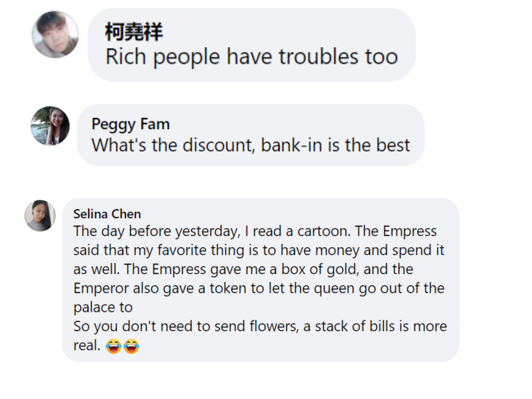The height and width of the screenshot is (399, 532).
Task: Select the "Rich people have troubles too" comment
Action: point(251,57)
